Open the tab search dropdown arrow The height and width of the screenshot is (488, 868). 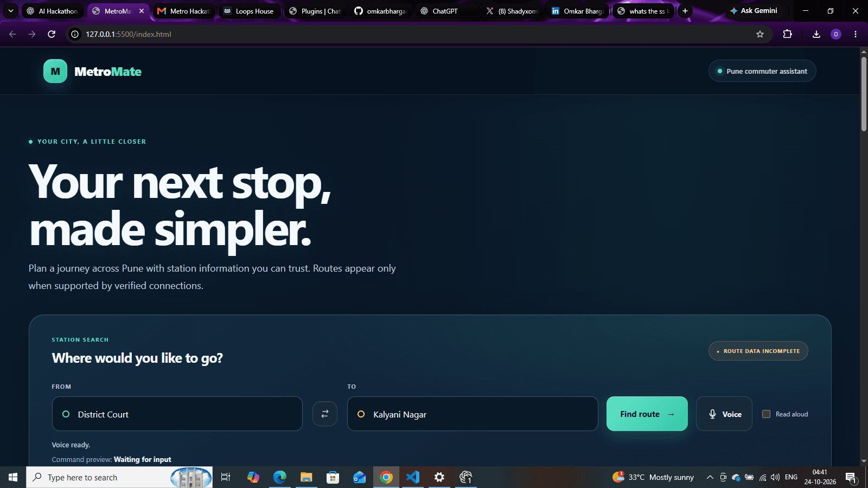point(10,11)
